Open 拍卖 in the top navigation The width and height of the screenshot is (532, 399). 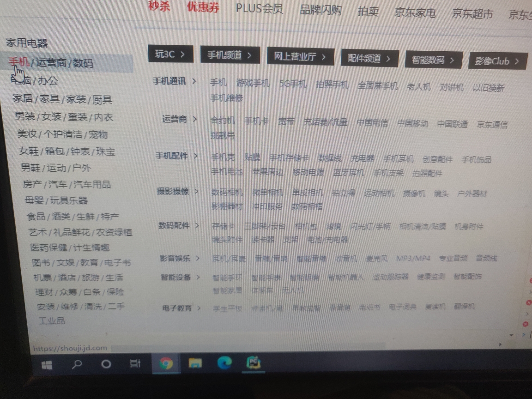tap(368, 12)
